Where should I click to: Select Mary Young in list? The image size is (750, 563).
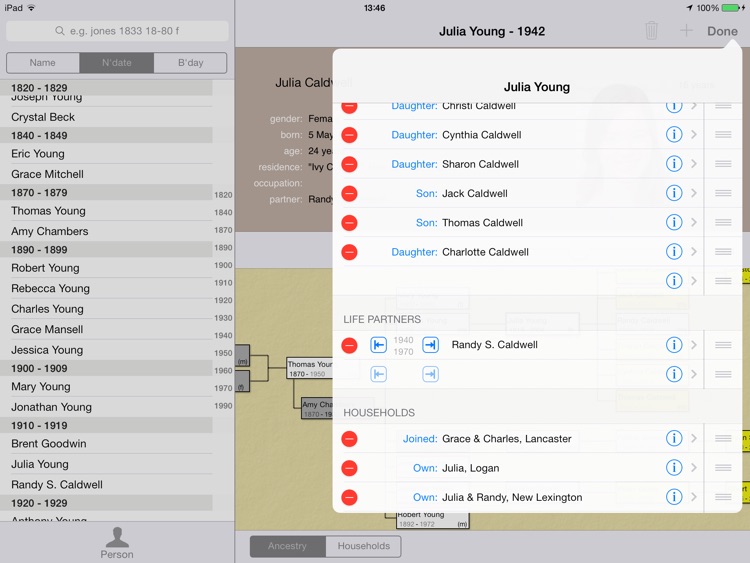(106, 386)
